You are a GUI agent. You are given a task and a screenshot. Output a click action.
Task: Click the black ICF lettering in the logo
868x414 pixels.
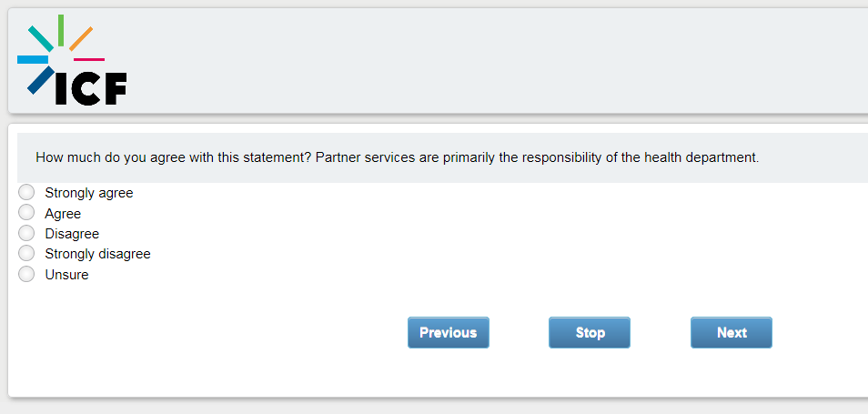90,87
